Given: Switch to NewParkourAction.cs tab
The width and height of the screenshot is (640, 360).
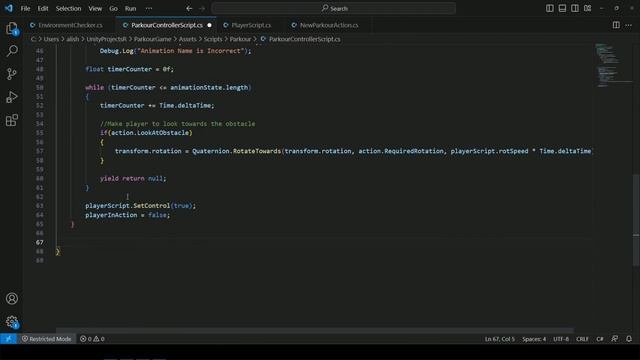Looking at the screenshot, I should pos(329,25).
